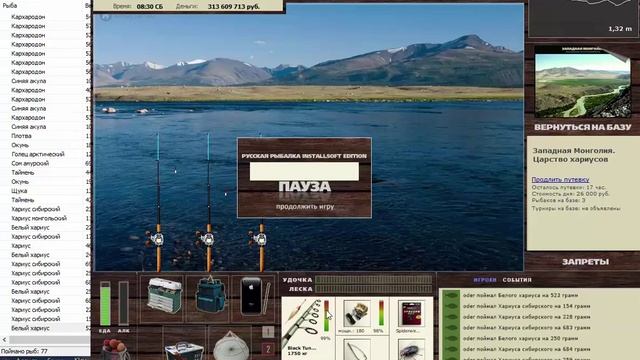Select the Щука row in fish list
The height and width of the screenshot is (360, 640).
[46, 191]
